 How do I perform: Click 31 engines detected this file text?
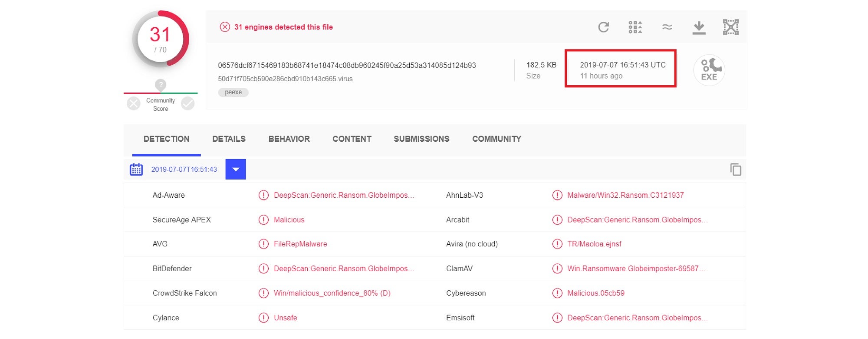tap(283, 27)
